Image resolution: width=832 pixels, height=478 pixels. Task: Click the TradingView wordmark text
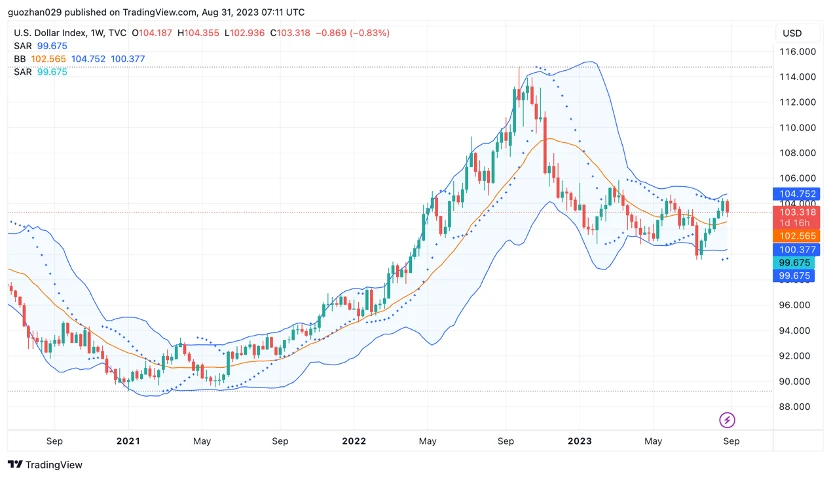tap(54, 464)
